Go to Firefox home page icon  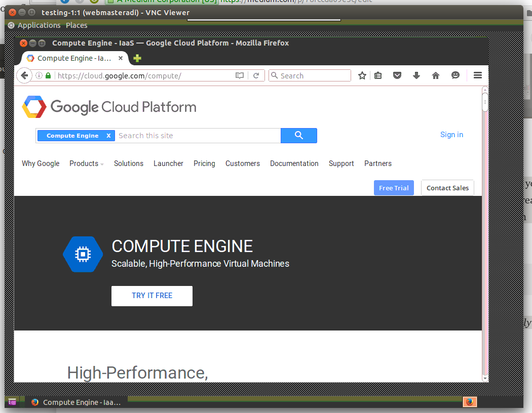point(436,75)
